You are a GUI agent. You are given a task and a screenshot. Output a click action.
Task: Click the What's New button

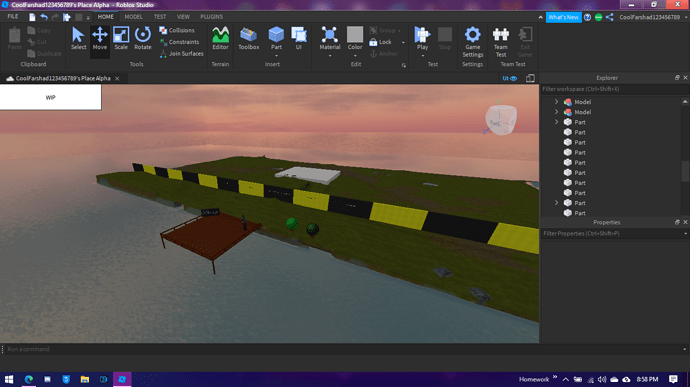coord(563,17)
